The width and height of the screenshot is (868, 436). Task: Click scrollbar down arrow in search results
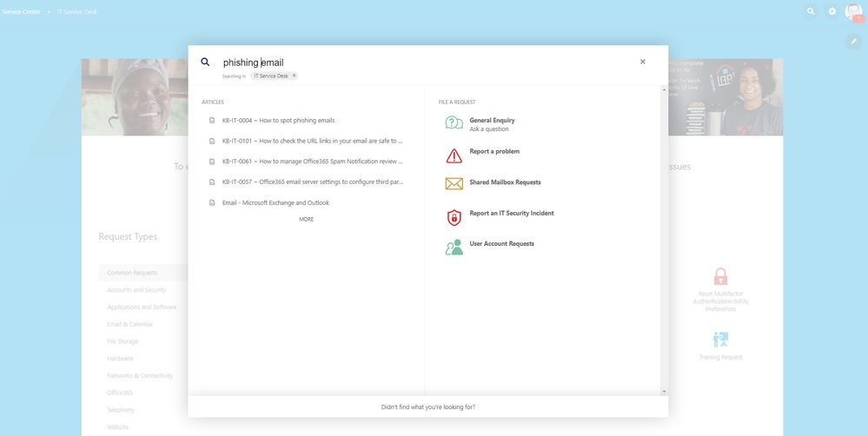click(664, 392)
